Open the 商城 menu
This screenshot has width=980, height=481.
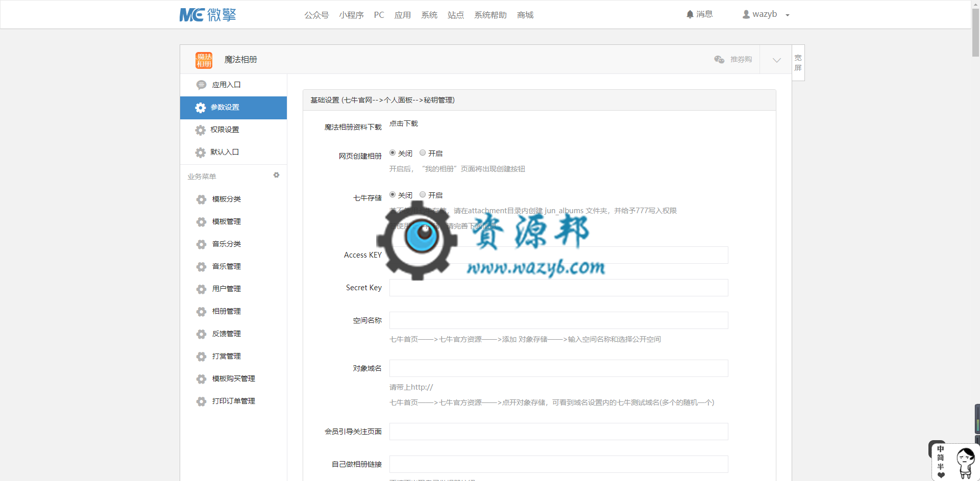tap(525, 15)
